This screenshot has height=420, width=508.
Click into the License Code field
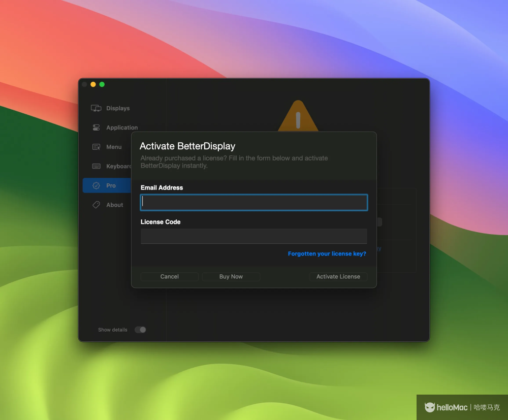254,236
